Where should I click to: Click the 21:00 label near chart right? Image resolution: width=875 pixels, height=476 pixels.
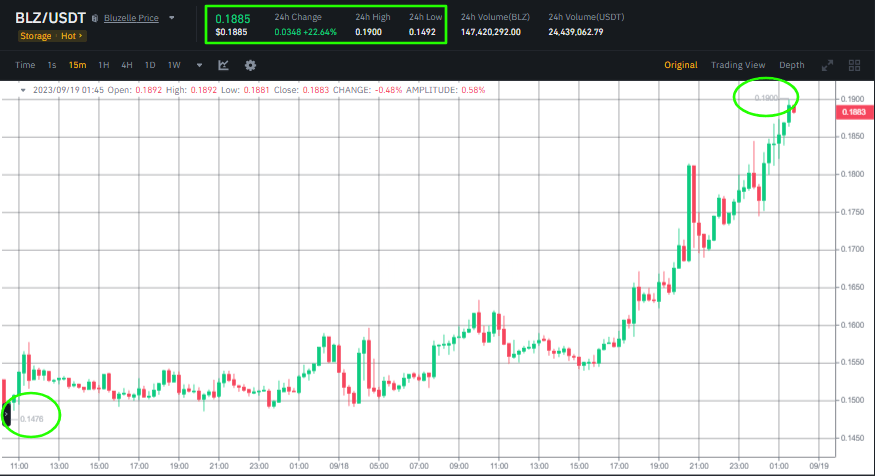coord(699,466)
